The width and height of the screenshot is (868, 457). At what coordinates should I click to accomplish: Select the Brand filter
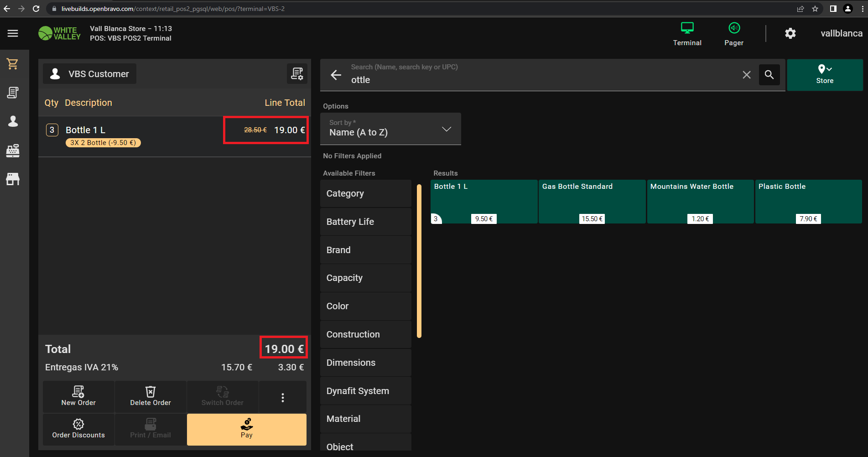pyautogui.click(x=366, y=250)
